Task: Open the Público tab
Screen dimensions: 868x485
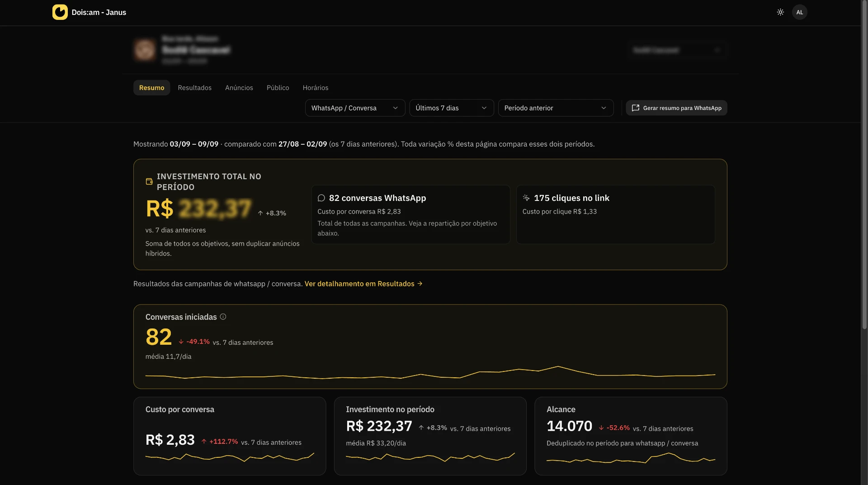Action: click(278, 88)
